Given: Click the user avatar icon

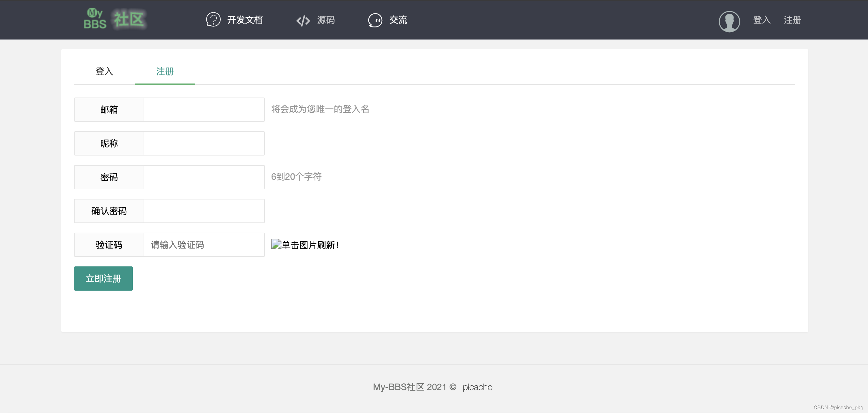Looking at the screenshot, I should point(729,21).
